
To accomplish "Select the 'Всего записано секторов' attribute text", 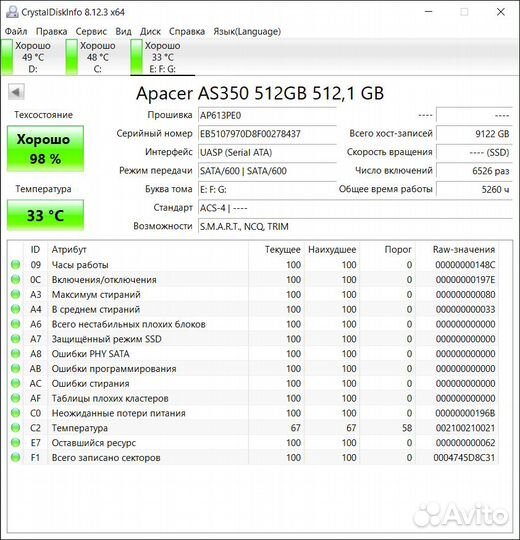I will (x=106, y=457).
